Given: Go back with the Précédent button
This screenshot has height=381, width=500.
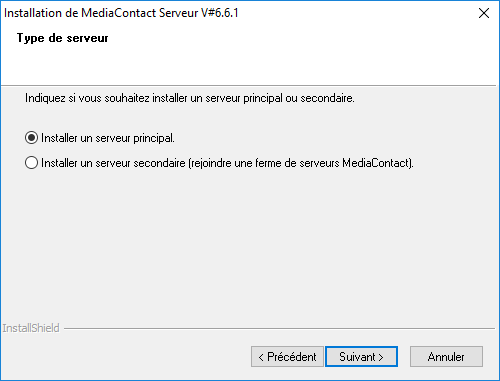Looking at the screenshot, I should (x=287, y=357).
